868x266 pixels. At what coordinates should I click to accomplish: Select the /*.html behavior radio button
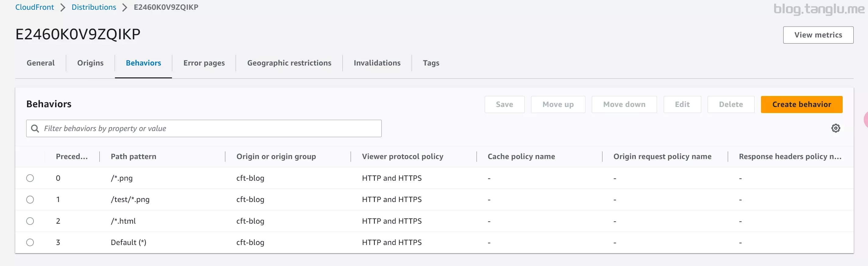30,221
